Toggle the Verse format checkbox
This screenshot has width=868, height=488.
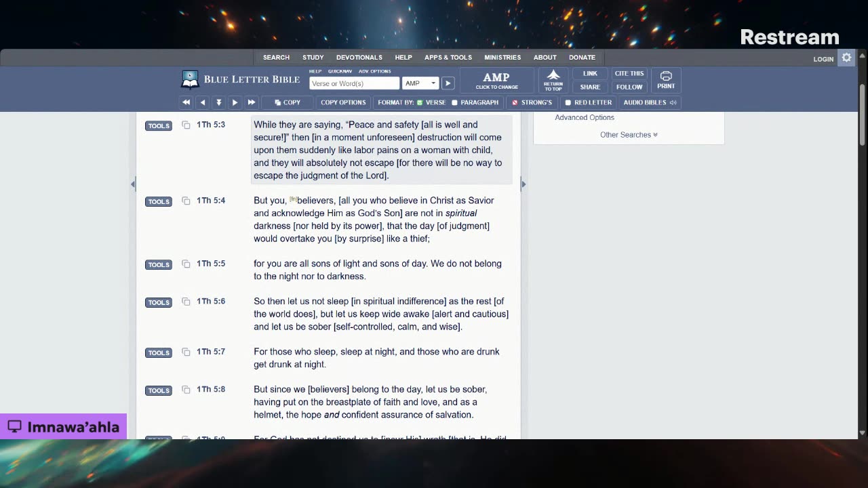tap(420, 102)
